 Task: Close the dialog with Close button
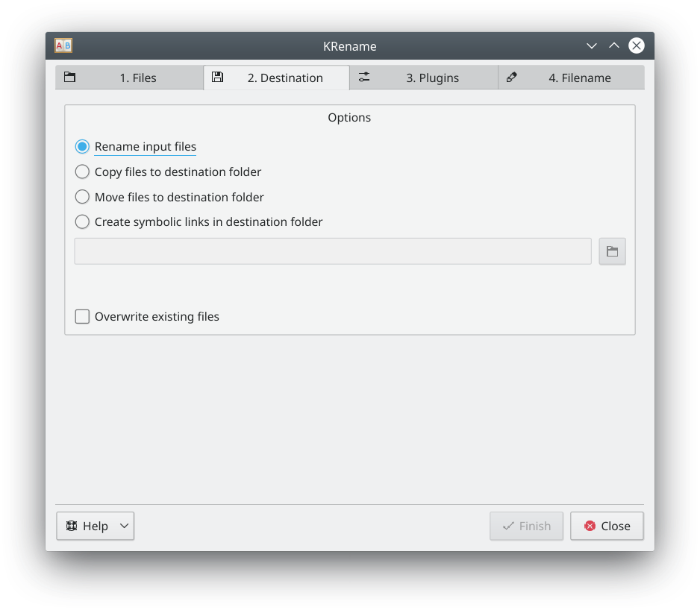pos(607,526)
